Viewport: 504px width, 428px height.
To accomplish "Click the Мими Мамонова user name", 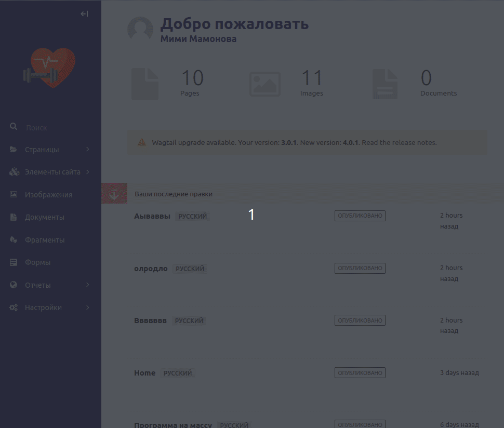I will [x=198, y=39].
